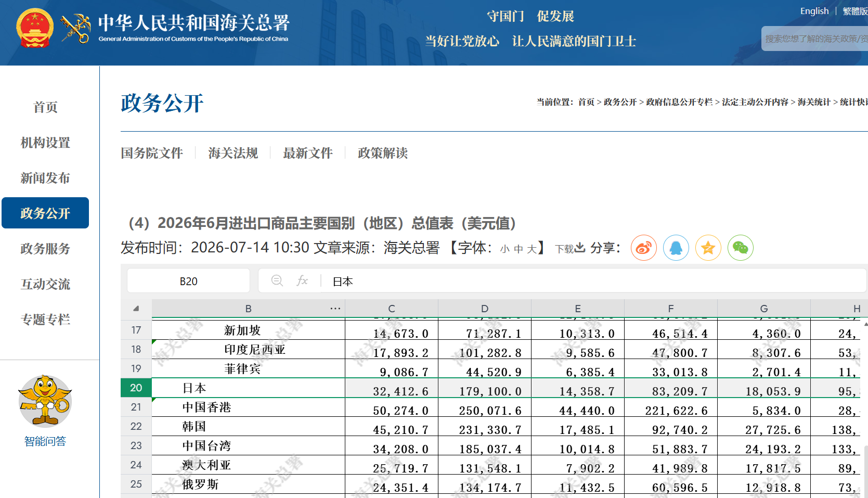Click the site search input field
The height and width of the screenshot is (498, 868).
pyautogui.click(x=814, y=39)
